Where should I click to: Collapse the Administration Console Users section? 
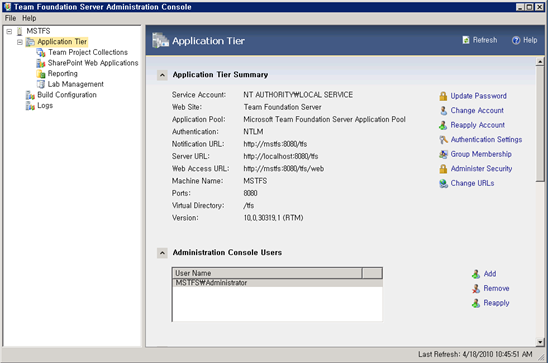162,253
